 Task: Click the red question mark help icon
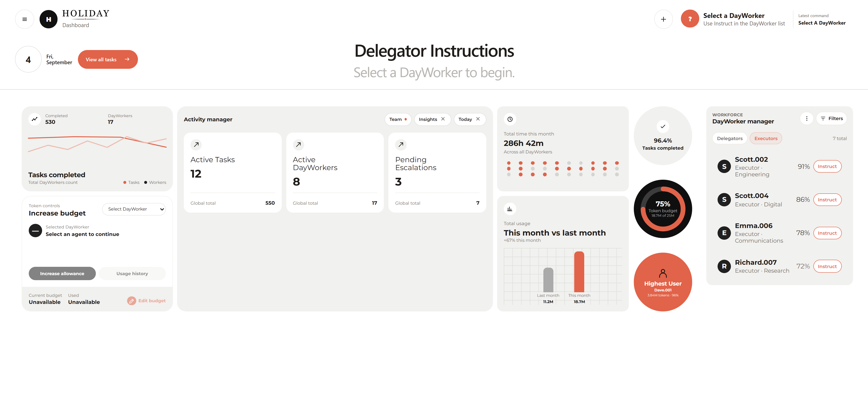(690, 19)
